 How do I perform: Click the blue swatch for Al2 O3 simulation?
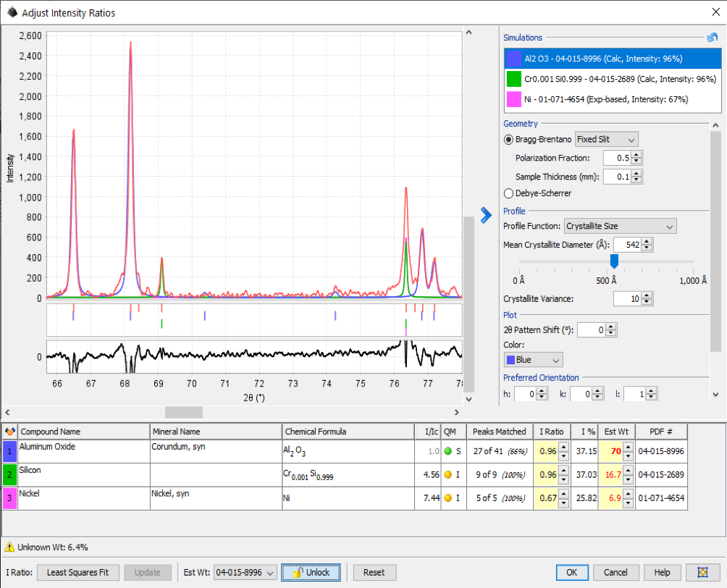pyautogui.click(x=513, y=59)
